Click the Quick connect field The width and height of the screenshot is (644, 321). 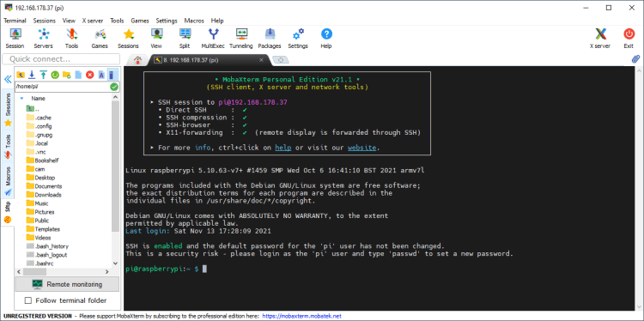61,59
